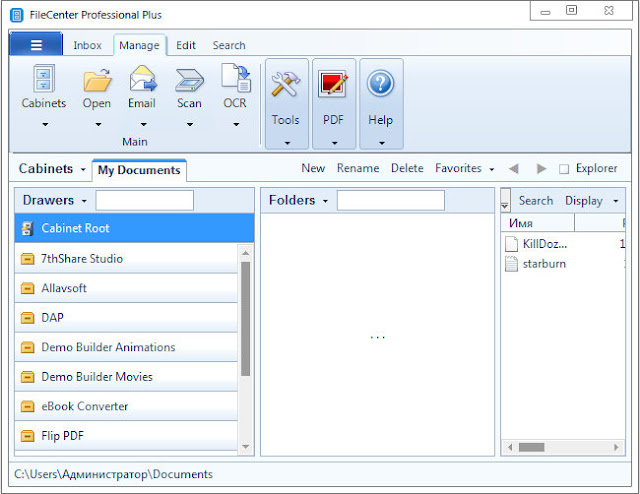The width and height of the screenshot is (640, 494).
Task: Expand the PDF dropdown arrow
Action: click(334, 143)
